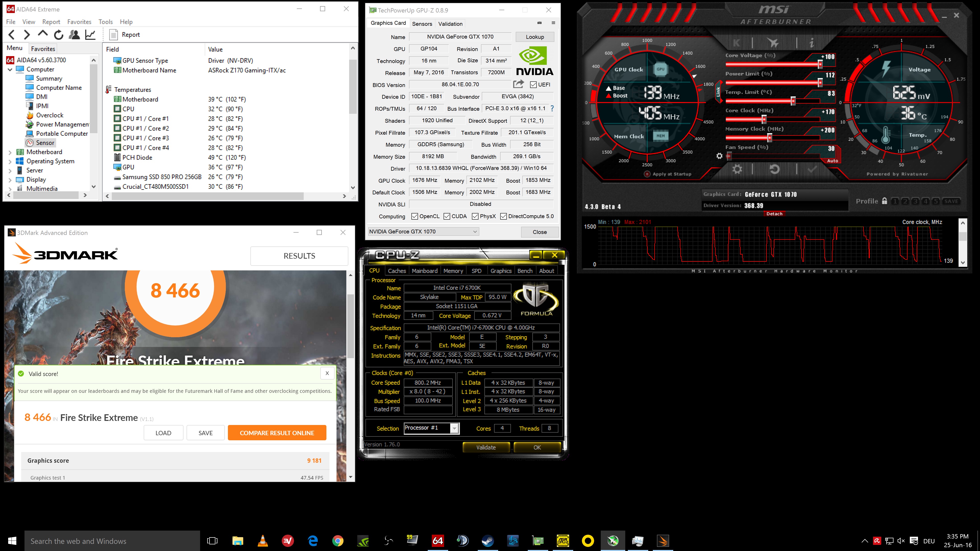Image resolution: width=980 pixels, height=551 pixels.
Task: Click the LOAD button in 3DMark
Action: coord(163,433)
